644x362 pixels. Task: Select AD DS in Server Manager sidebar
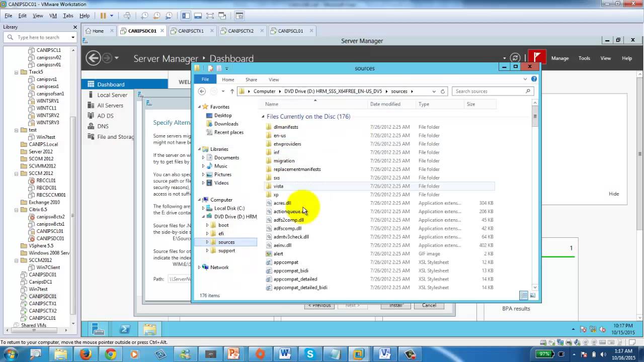point(105,116)
